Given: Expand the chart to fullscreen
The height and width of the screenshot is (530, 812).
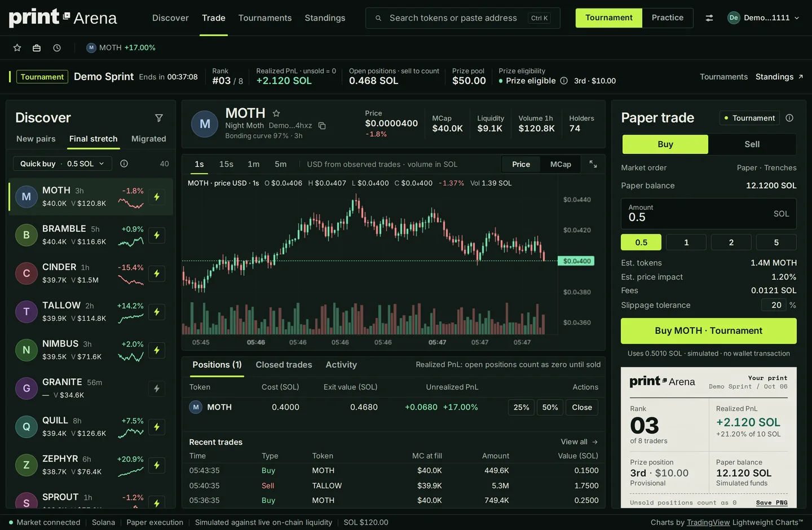Looking at the screenshot, I should (593, 164).
